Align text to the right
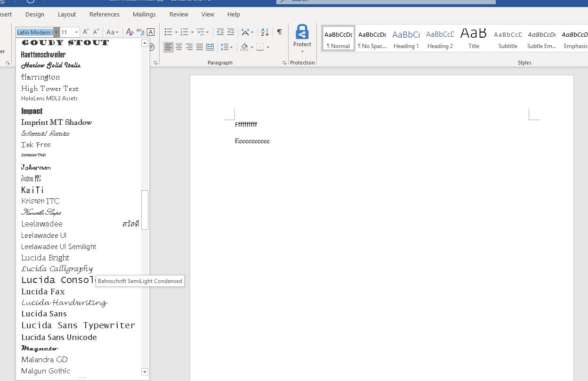 click(189, 47)
